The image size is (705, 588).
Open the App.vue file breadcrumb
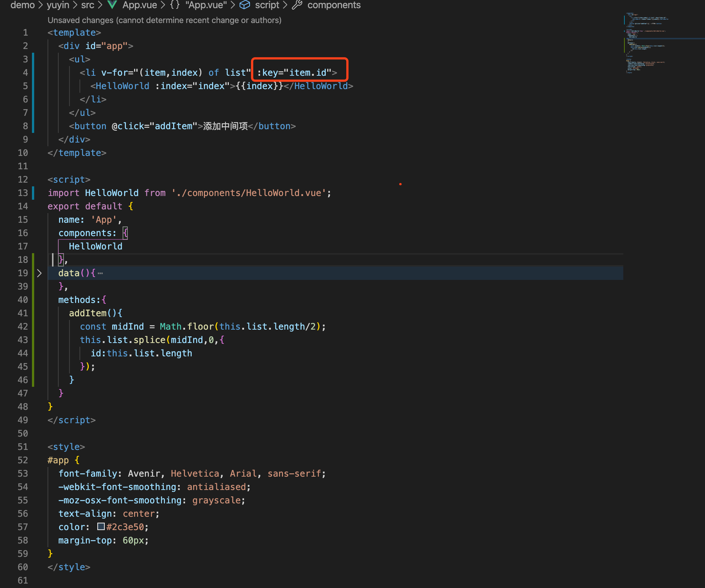coord(140,5)
